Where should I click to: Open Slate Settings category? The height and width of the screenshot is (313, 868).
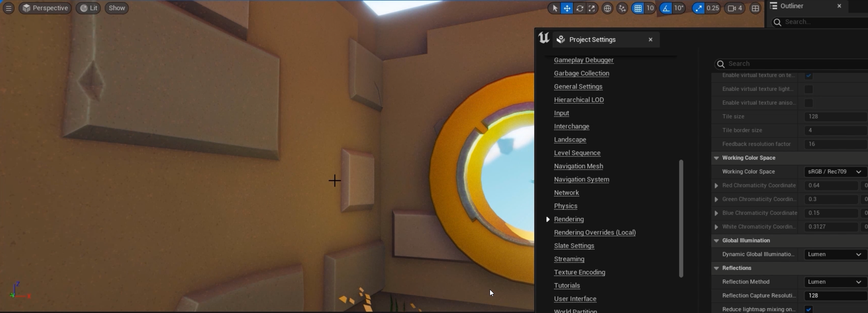pos(574,246)
